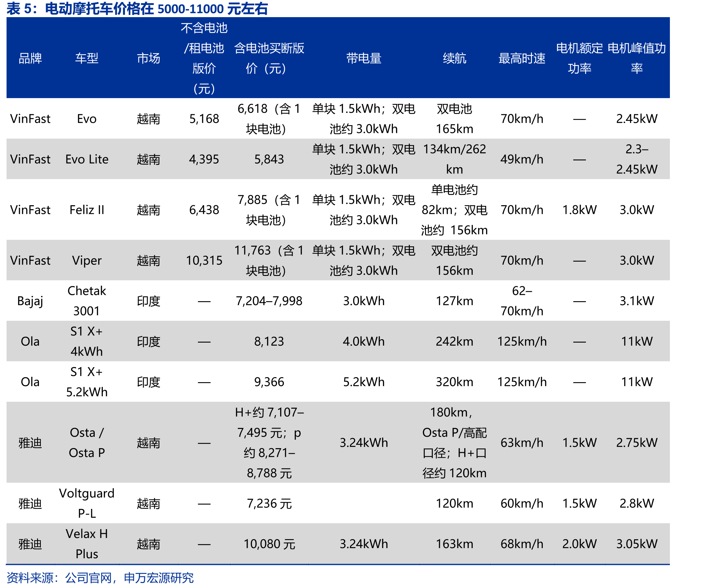Click the '4.0kWh' battery capacity cell
721x588 pixels.
tap(364, 341)
